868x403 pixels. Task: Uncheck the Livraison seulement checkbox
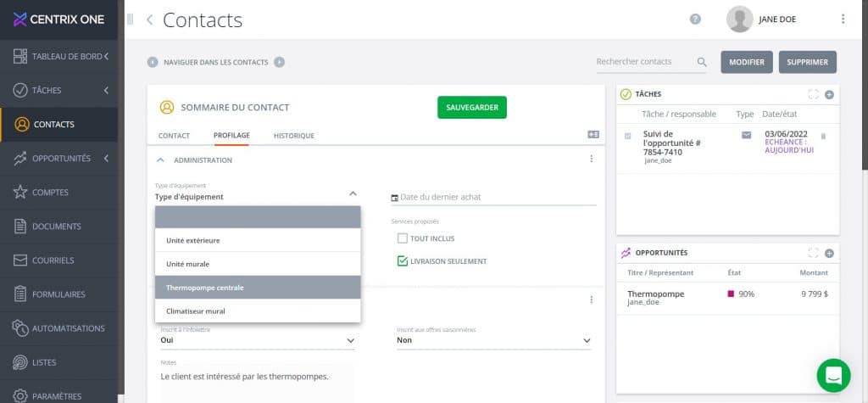(403, 261)
